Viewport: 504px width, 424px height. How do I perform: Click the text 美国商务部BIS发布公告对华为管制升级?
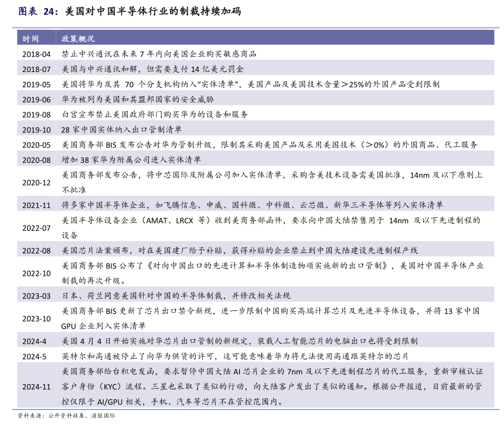click(137, 145)
